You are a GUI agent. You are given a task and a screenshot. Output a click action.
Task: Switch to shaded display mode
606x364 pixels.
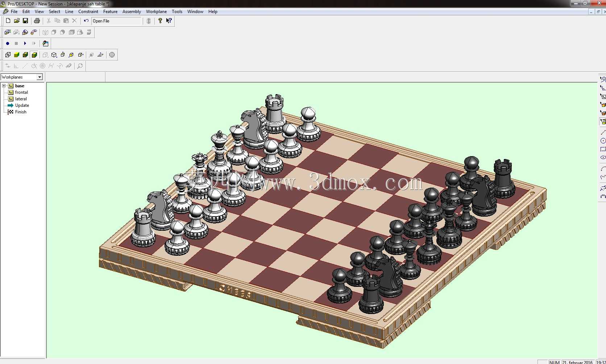click(17, 55)
